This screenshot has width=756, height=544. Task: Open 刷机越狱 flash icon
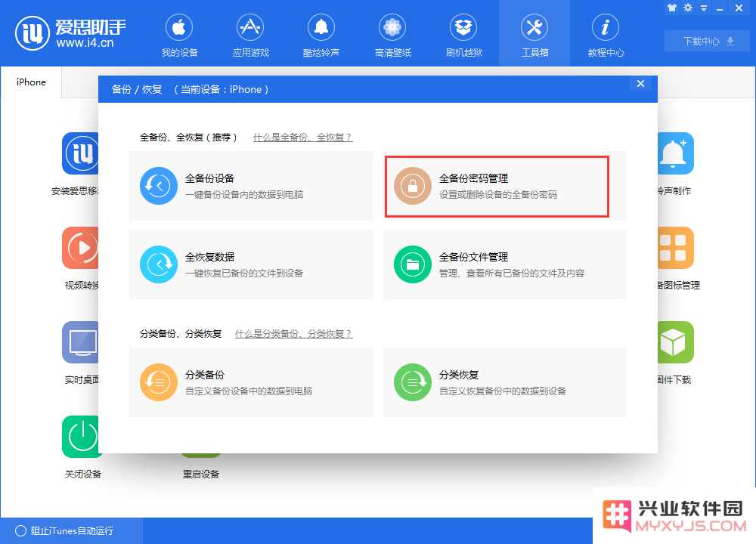pos(463,28)
